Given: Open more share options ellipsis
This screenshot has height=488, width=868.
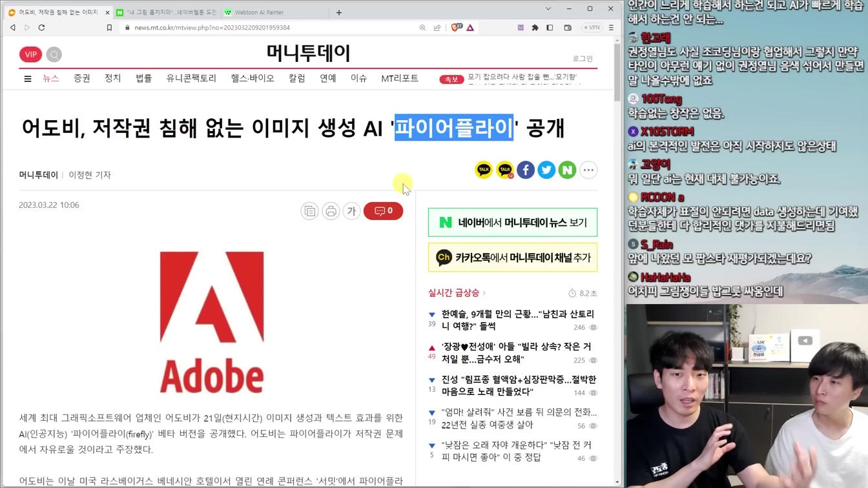Looking at the screenshot, I should (x=588, y=170).
